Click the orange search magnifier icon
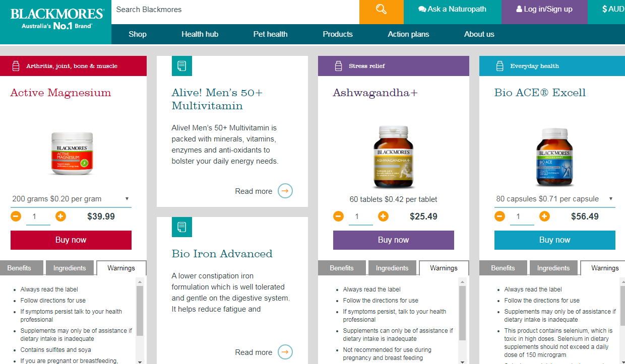This screenshot has height=364, width=625. point(381,10)
